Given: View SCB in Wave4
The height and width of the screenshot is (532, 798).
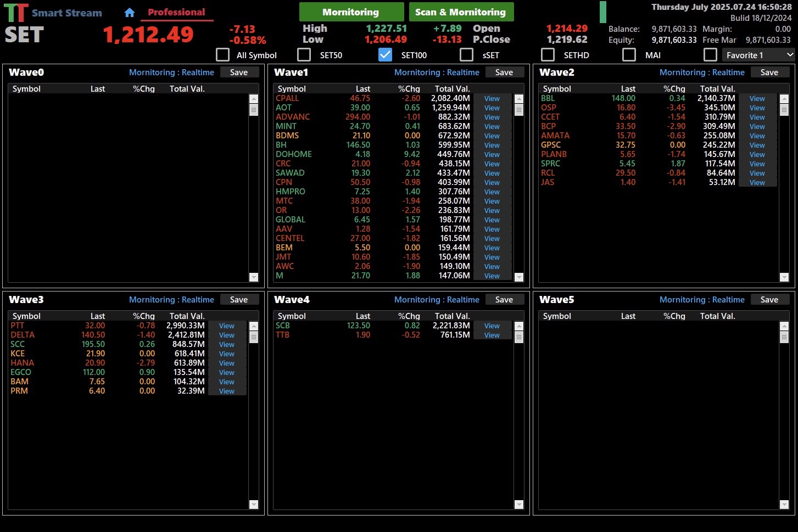Looking at the screenshot, I should point(492,326).
